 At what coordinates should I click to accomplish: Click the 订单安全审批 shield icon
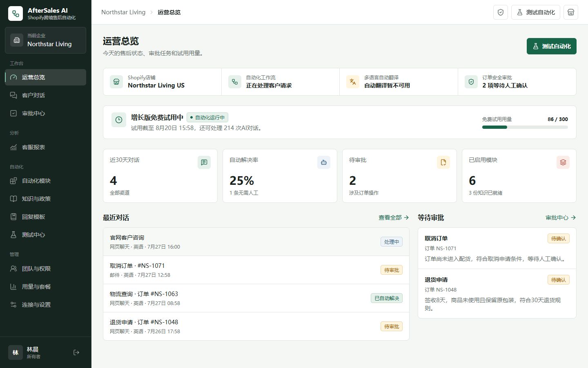pos(471,82)
